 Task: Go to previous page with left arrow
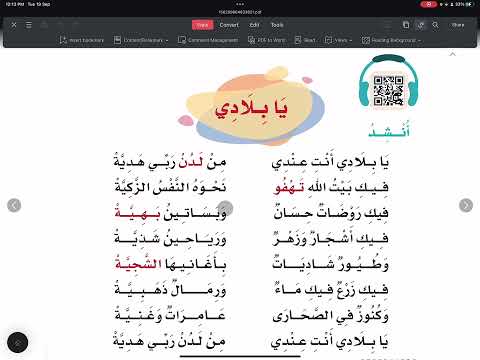point(14,205)
